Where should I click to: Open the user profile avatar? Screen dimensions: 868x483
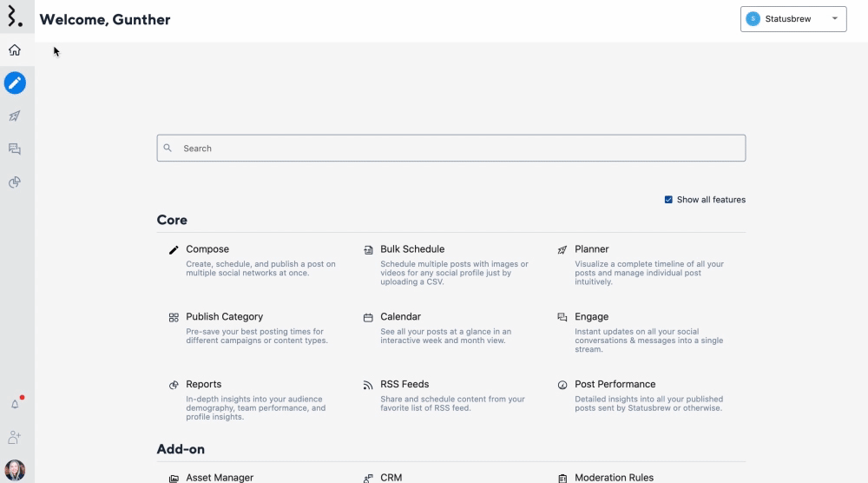coord(15,470)
